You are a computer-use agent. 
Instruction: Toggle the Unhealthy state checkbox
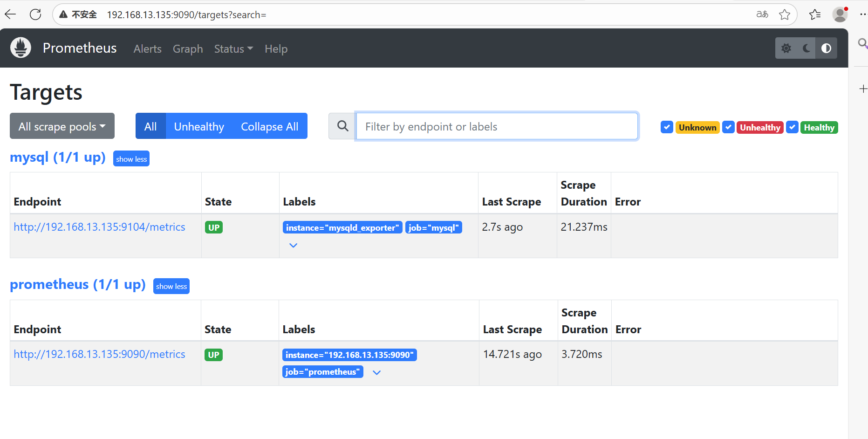728,127
